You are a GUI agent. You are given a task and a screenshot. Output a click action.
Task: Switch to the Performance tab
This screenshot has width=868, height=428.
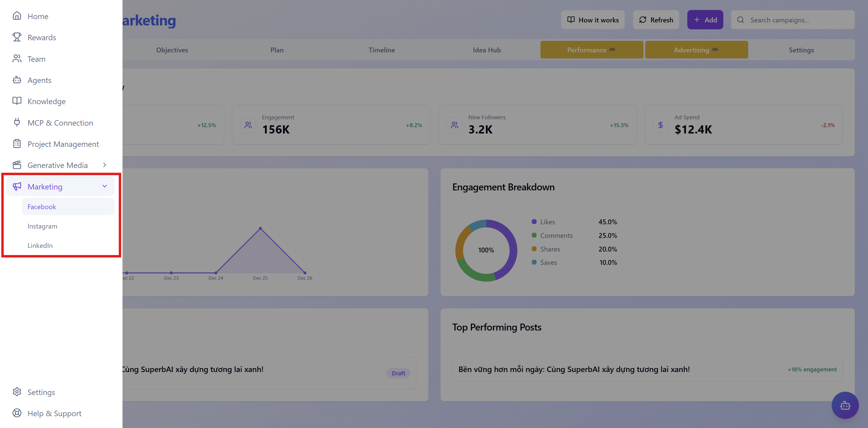592,50
